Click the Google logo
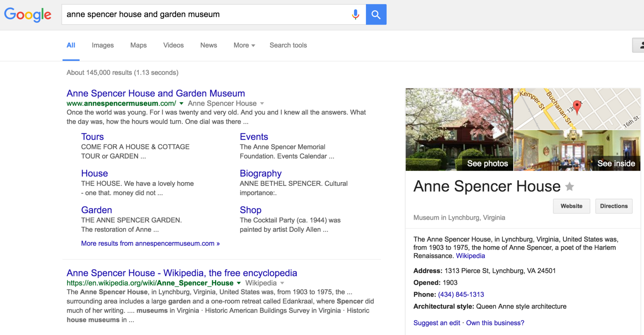The image size is (644, 335). pos(28,14)
